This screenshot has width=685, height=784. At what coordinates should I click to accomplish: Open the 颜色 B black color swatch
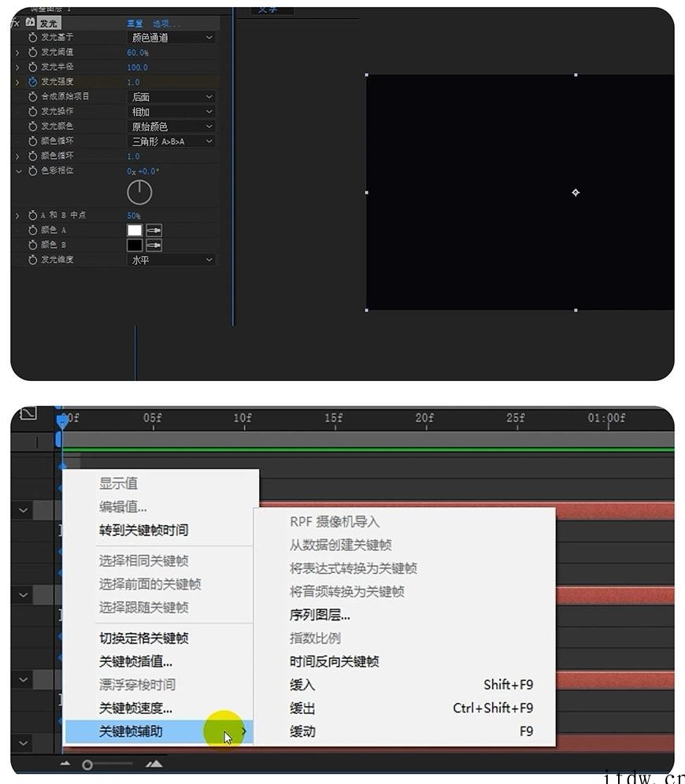(x=135, y=246)
